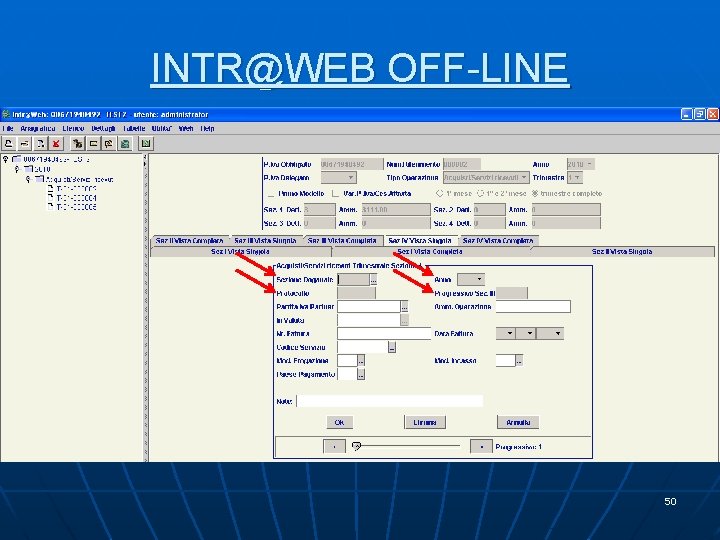Collapse the Acquisti Servizi tree node
720x540 pixels.
(x=28, y=179)
